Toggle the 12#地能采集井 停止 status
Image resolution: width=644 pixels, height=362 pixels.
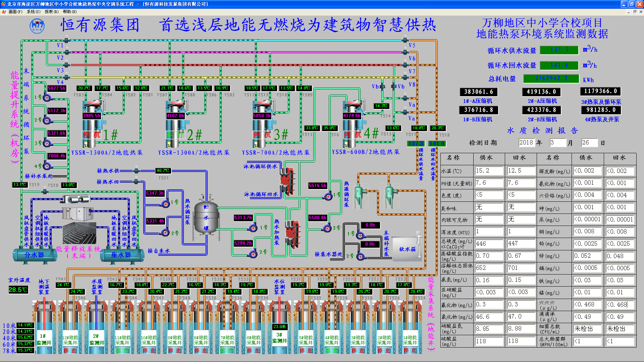[x=70, y=351]
